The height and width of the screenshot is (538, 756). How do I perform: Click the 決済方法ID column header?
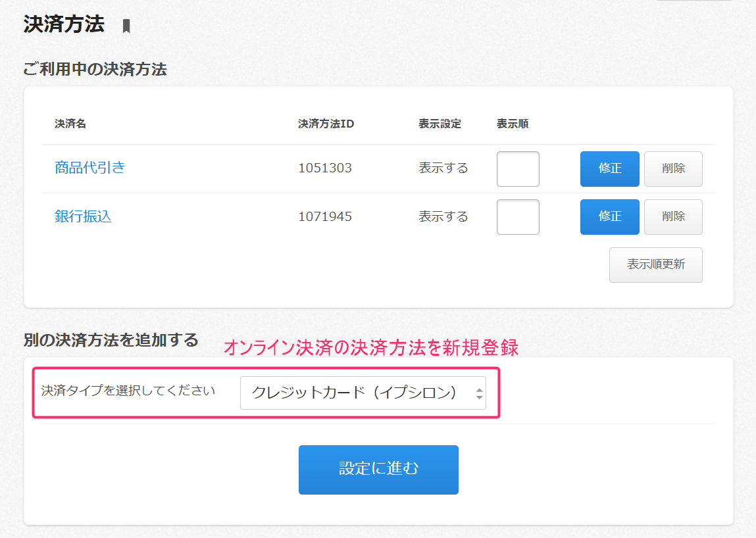[x=326, y=124]
